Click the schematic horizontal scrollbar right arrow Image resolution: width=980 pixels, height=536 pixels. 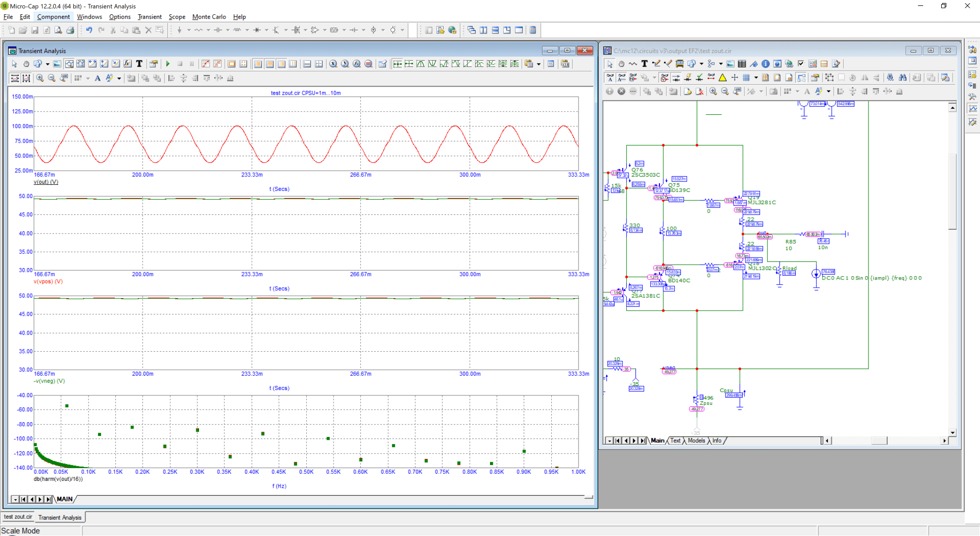945,441
